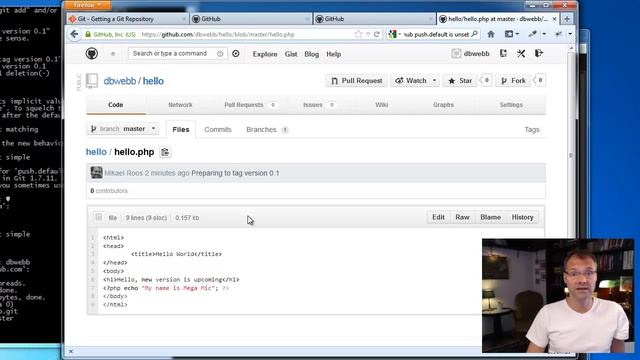
Task: Click the Blog navigation link
Action: coord(311,54)
